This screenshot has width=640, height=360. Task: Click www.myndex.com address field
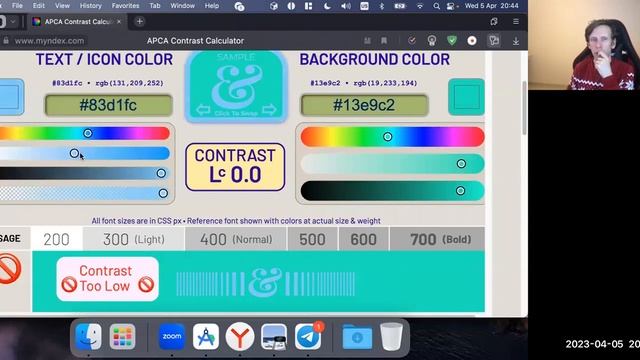click(x=49, y=41)
